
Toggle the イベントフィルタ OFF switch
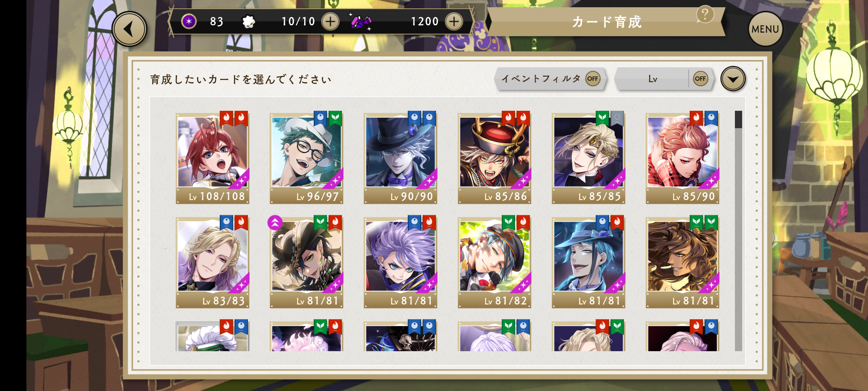pos(592,79)
